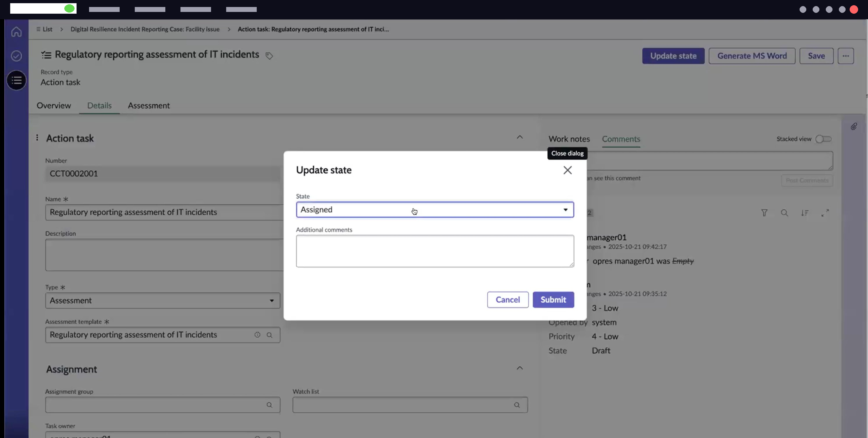Sort the activity stream entries
The height and width of the screenshot is (438, 868).
coord(804,213)
